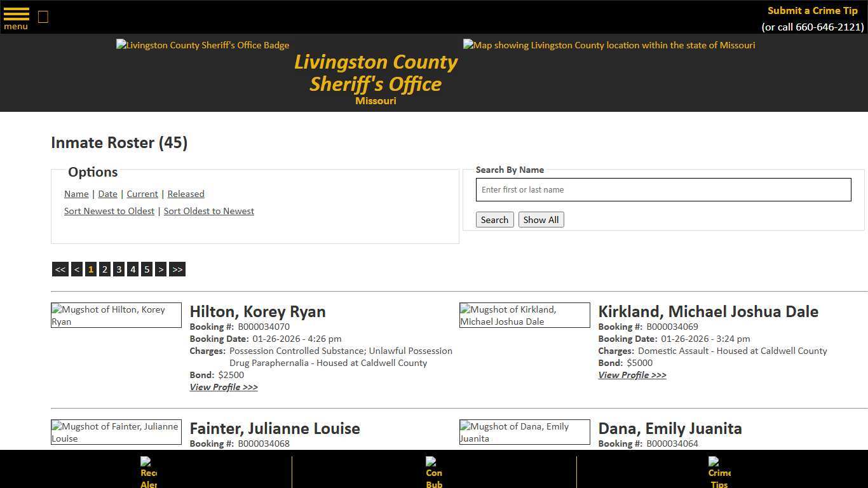
Task: Click the center footer bulletin icon
Action: 433,471
